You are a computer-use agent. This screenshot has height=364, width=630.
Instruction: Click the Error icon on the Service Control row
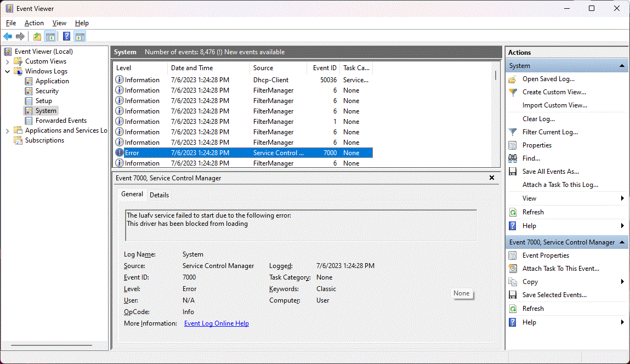click(120, 152)
